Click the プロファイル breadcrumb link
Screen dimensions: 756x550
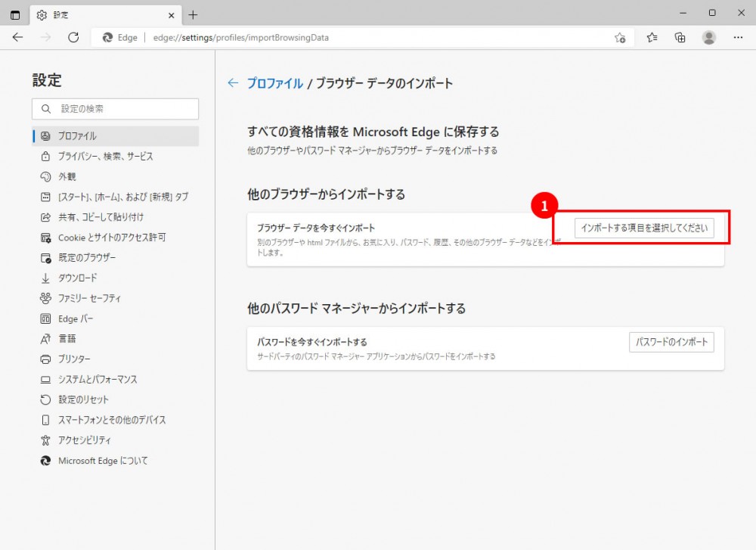coord(275,83)
